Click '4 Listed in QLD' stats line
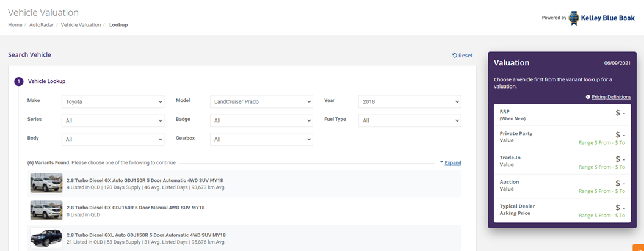 146,187
